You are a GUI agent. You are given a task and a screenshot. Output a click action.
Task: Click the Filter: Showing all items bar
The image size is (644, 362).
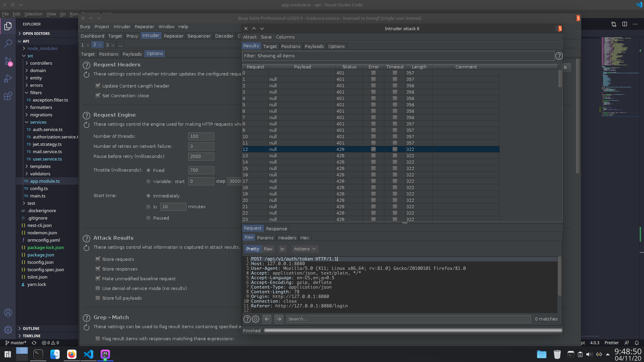(398, 56)
